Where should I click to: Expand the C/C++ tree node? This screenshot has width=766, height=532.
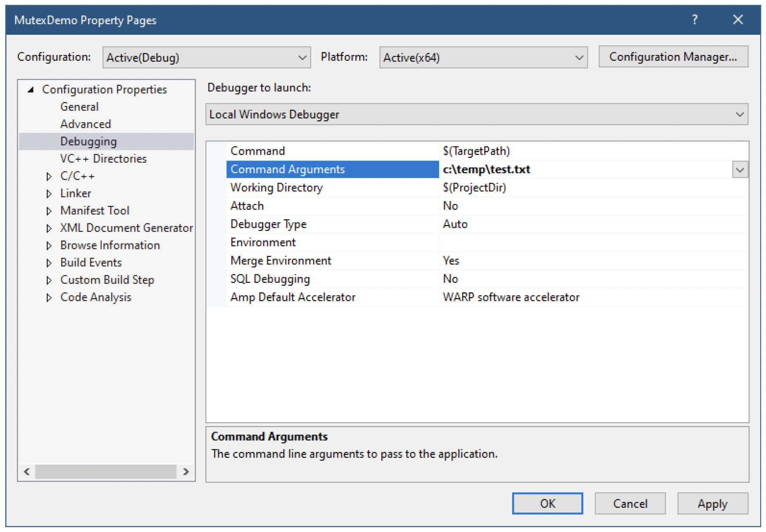49,176
